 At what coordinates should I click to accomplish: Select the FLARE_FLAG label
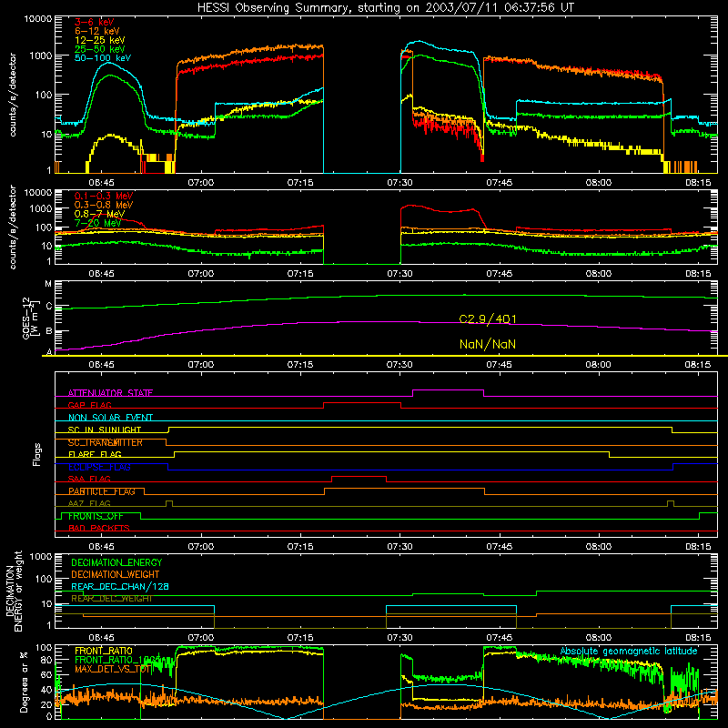tap(95, 454)
